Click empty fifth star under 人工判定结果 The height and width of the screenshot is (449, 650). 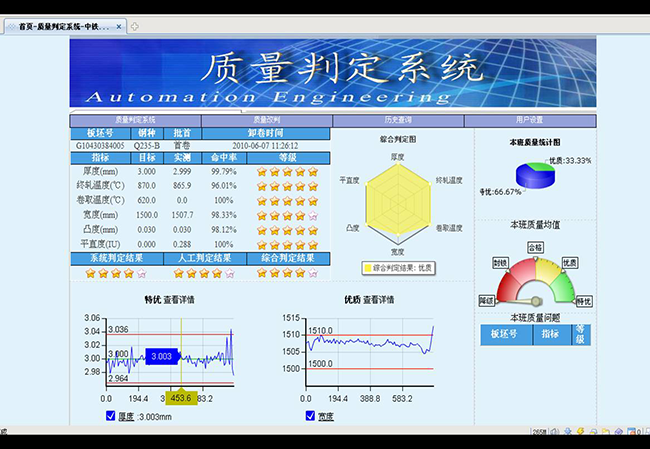230,273
